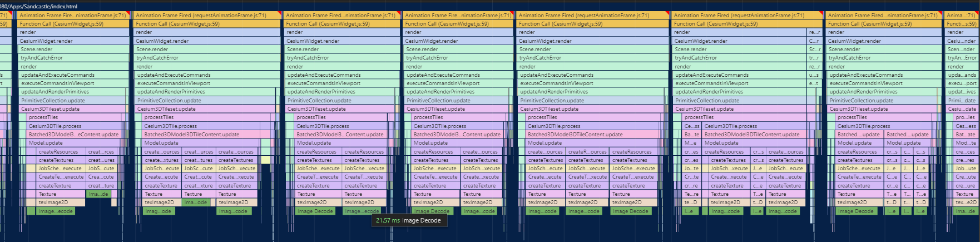The width and height of the screenshot is (980, 242).
Task: Select the 'creat...ures' flame bar
Action: [101, 160]
